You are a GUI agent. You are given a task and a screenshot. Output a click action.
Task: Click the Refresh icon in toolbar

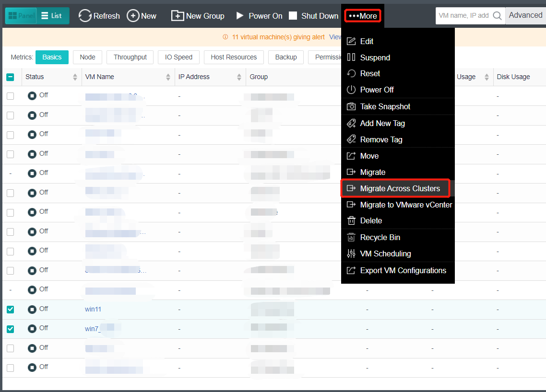(x=85, y=16)
